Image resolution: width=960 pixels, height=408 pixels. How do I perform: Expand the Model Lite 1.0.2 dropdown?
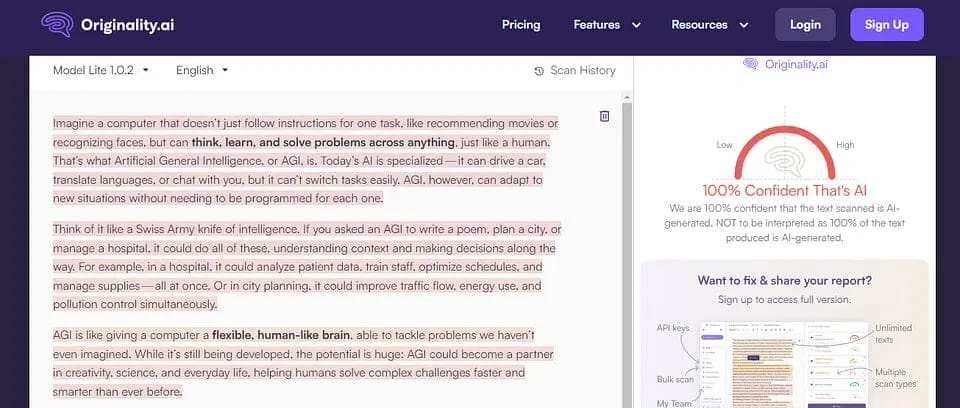[101, 70]
